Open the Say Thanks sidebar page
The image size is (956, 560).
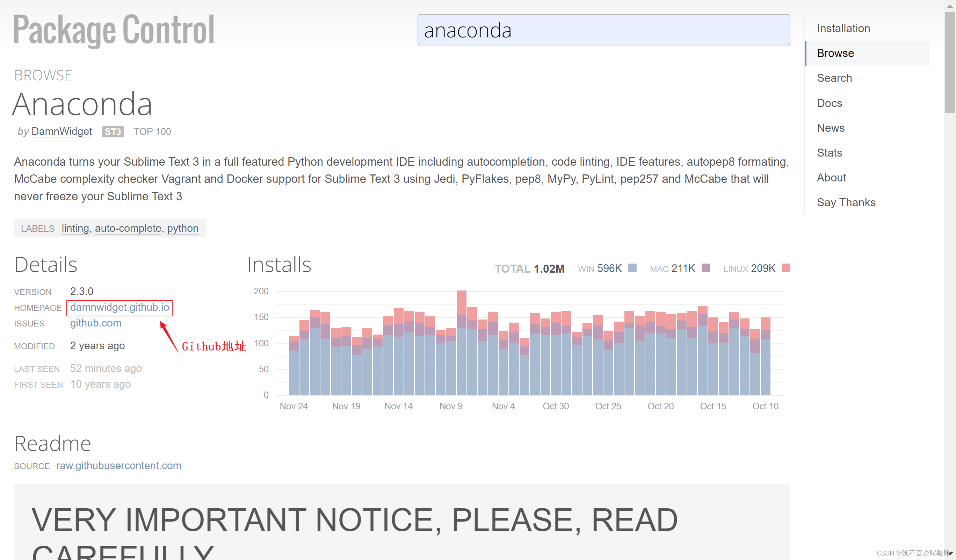(x=846, y=203)
